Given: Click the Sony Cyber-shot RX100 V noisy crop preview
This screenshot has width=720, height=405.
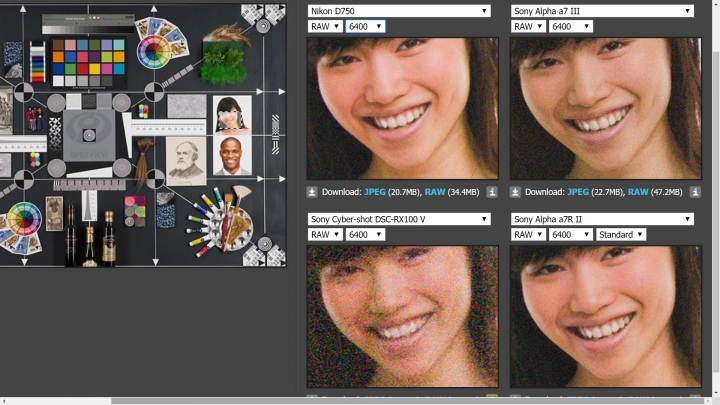Looking at the screenshot, I should [x=402, y=316].
